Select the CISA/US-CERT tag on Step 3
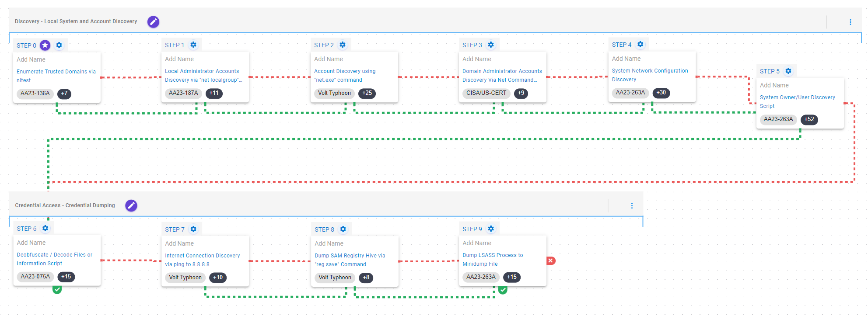 tap(486, 93)
